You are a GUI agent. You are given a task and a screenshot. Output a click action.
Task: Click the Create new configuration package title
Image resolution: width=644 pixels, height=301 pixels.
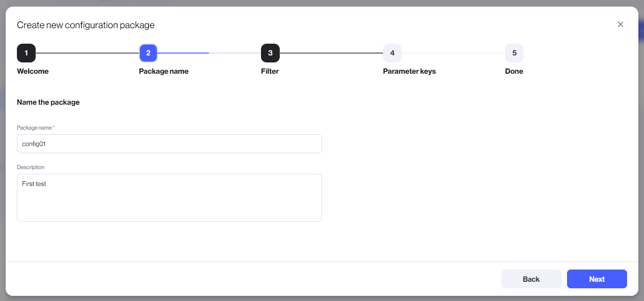[86, 25]
